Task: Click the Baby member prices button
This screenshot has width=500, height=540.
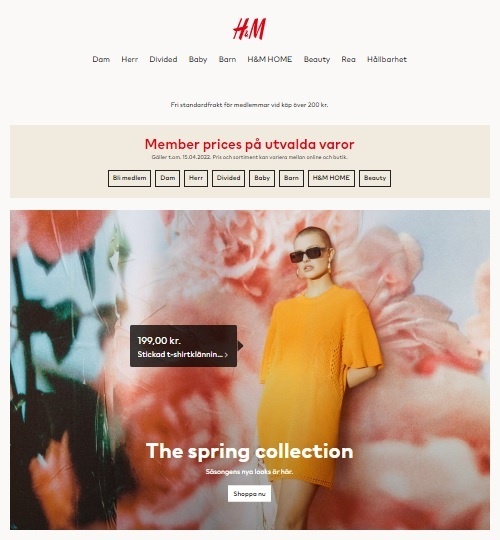Action: click(x=262, y=178)
